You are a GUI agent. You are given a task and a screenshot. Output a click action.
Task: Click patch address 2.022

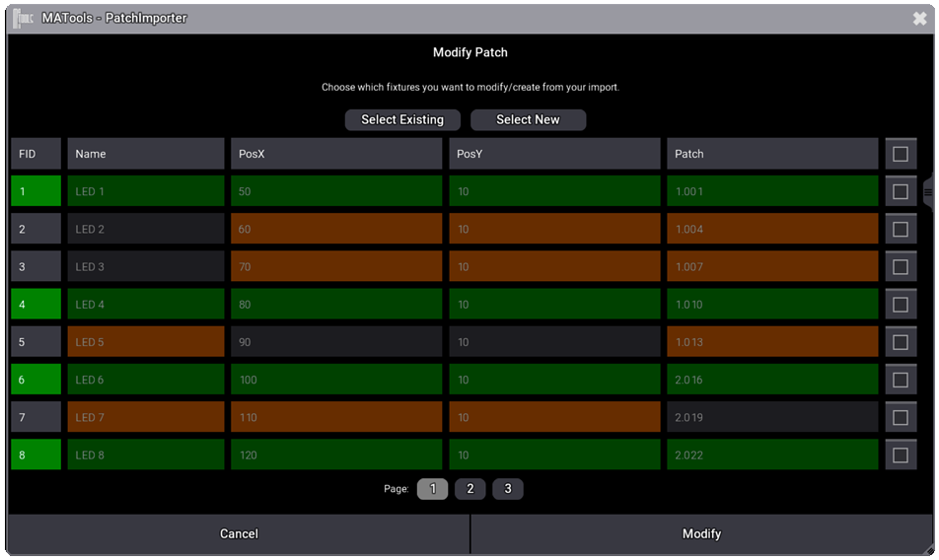pos(772,455)
